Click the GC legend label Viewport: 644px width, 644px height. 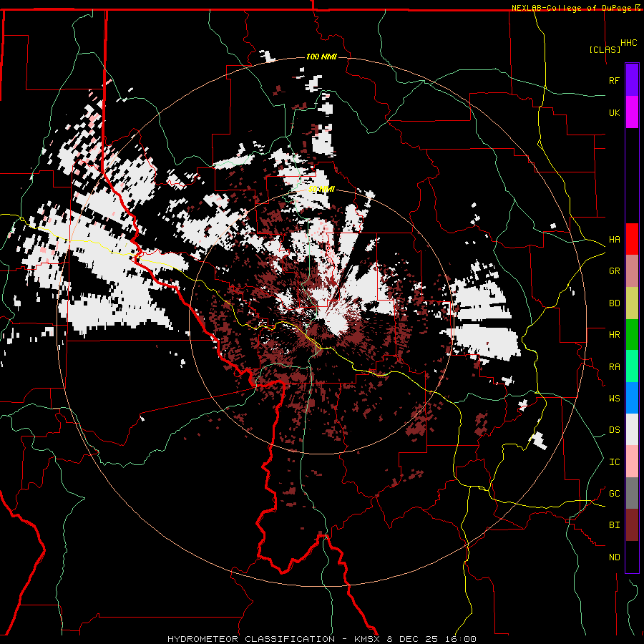point(614,494)
